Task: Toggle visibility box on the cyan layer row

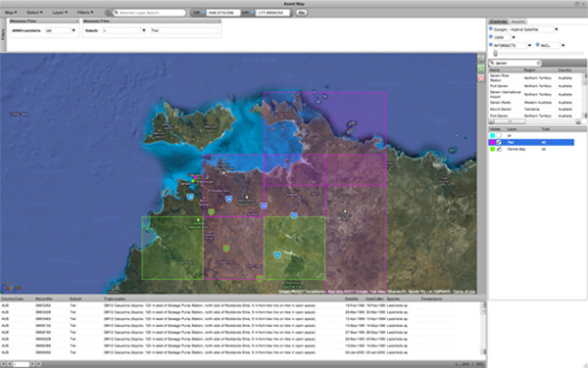Action: coord(500,135)
